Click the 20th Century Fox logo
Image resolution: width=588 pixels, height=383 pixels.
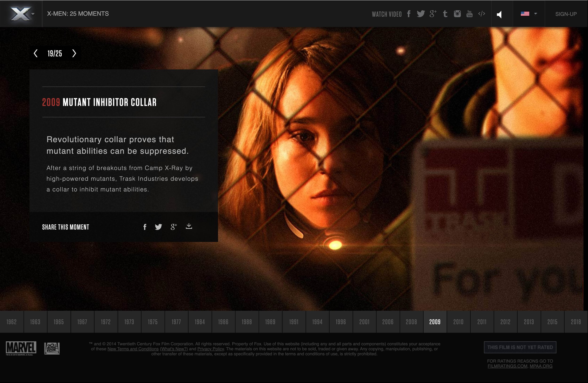pos(52,348)
